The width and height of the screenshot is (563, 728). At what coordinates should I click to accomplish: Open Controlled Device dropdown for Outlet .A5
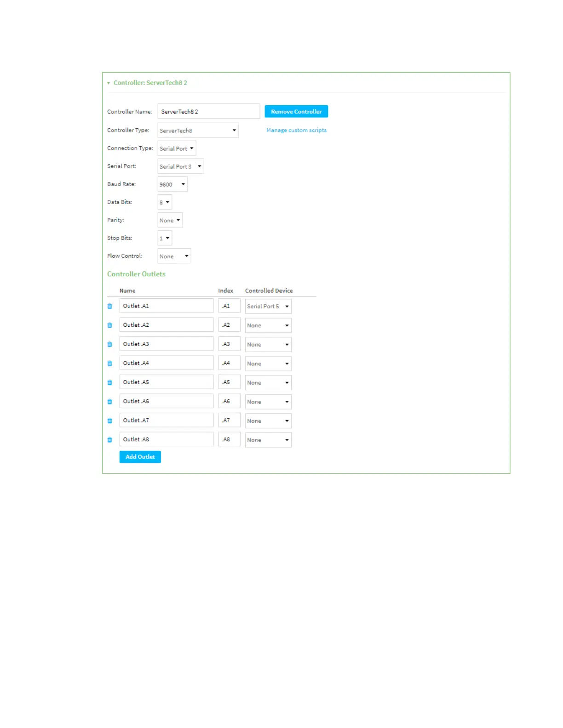pos(268,382)
